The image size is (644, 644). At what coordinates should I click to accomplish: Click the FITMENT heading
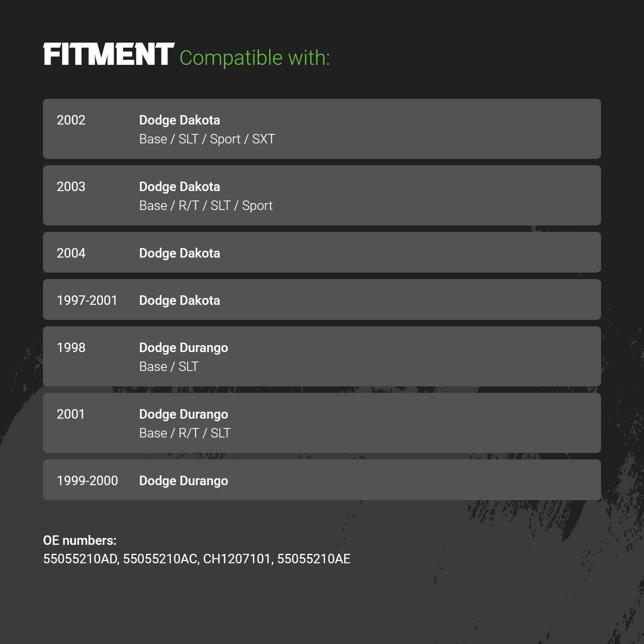coord(109,55)
